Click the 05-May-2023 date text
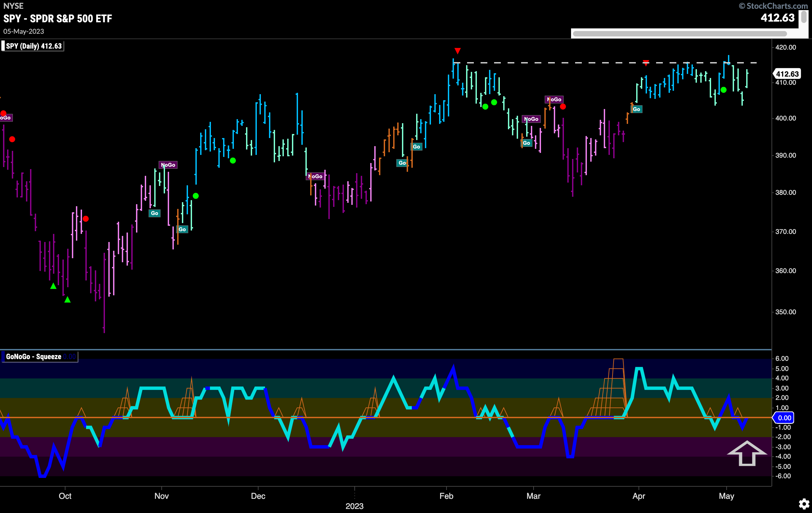This screenshot has width=812, height=513. coord(24,31)
